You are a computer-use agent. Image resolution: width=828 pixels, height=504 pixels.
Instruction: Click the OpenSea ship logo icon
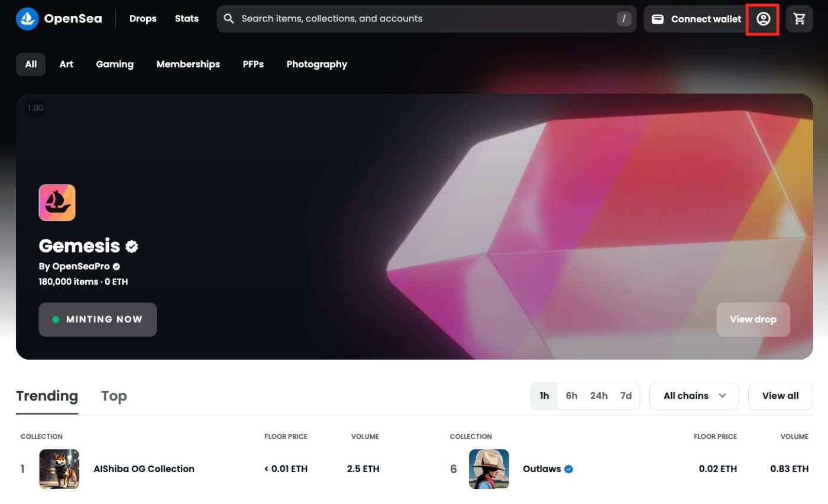click(27, 19)
